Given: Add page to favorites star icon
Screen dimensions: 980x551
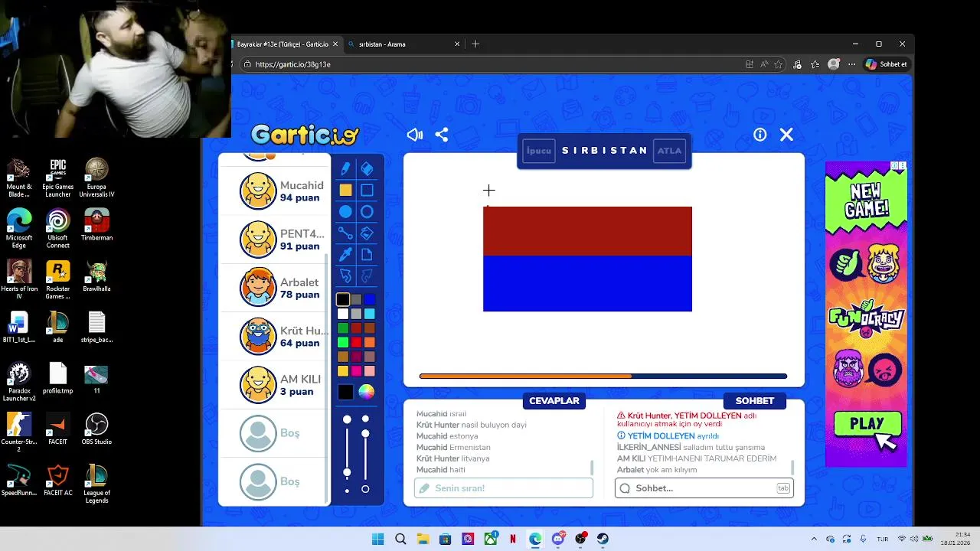Looking at the screenshot, I should [x=779, y=64].
